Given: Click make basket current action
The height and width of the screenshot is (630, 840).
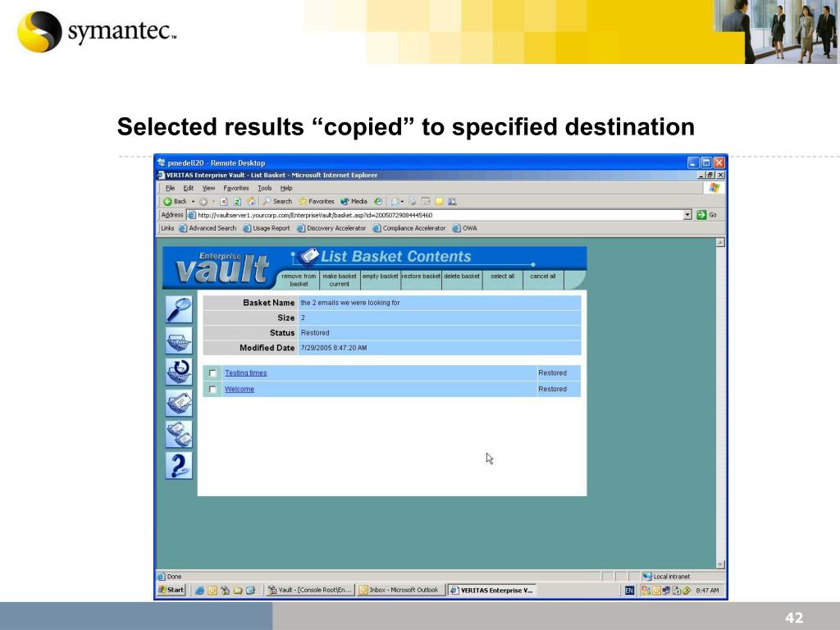Looking at the screenshot, I should pos(340,281).
